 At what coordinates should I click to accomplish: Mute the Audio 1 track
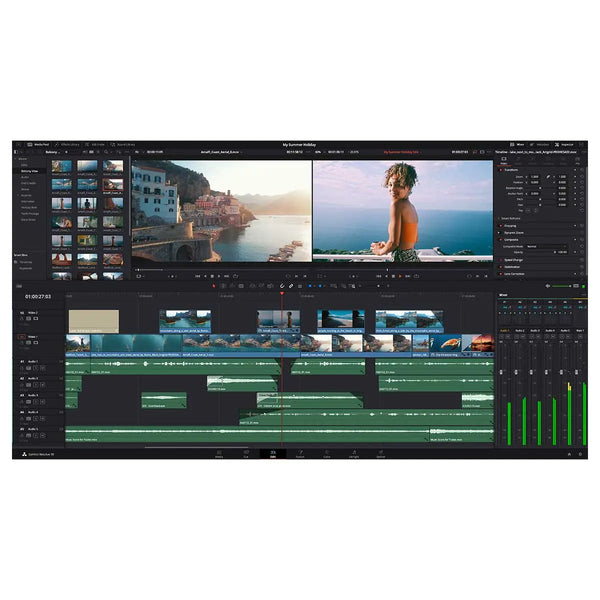(x=42, y=368)
